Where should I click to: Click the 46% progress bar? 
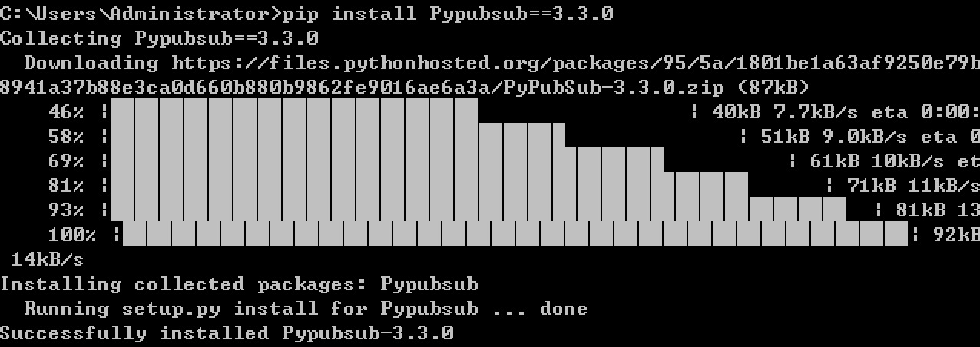399,112
